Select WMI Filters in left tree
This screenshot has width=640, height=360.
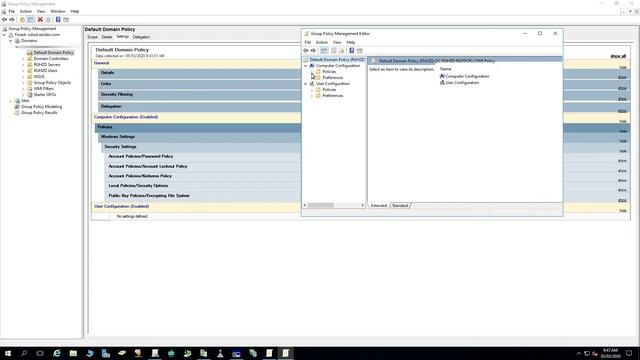44,89
